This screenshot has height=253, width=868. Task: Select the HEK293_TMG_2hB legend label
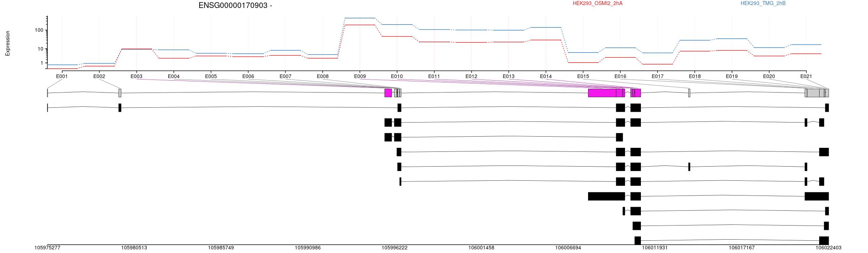point(763,3)
